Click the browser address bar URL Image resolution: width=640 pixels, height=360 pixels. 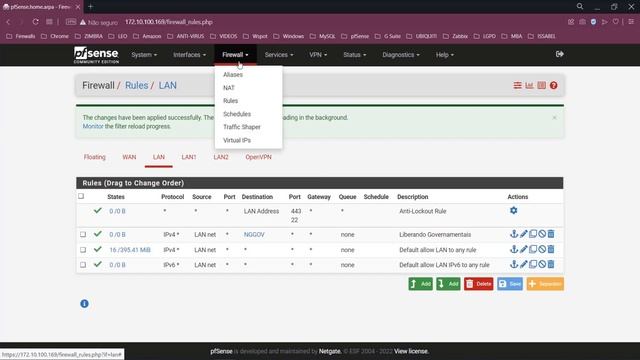click(169, 22)
